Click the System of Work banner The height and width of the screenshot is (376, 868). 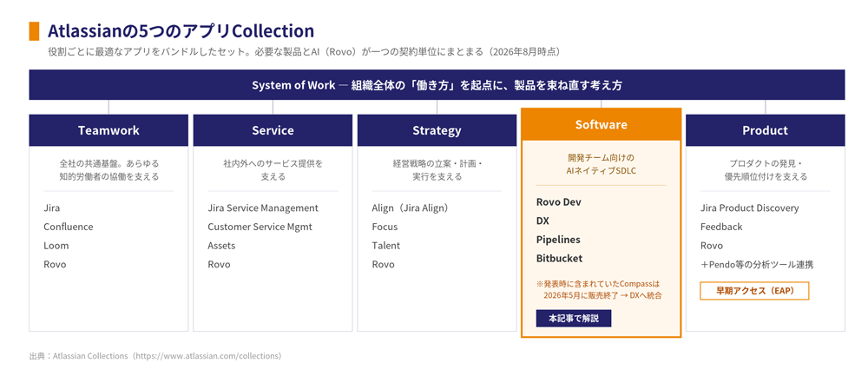pos(437,85)
